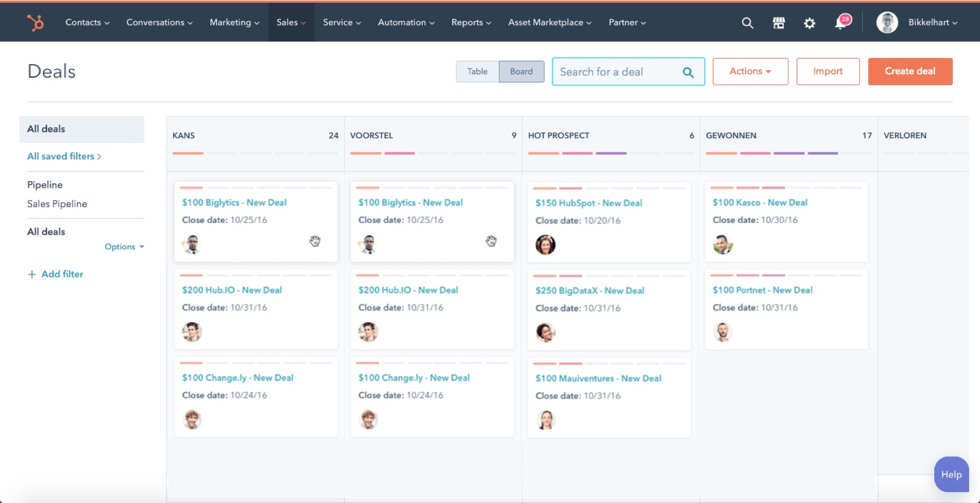Open the Automation dropdown menu
The width and height of the screenshot is (980, 503).
coord(406,22)
